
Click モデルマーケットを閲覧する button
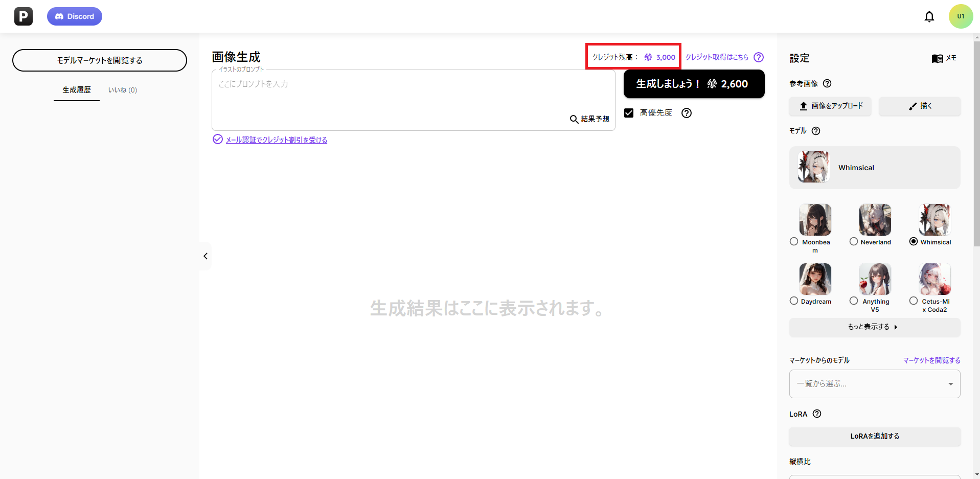(x=100, y=60)
